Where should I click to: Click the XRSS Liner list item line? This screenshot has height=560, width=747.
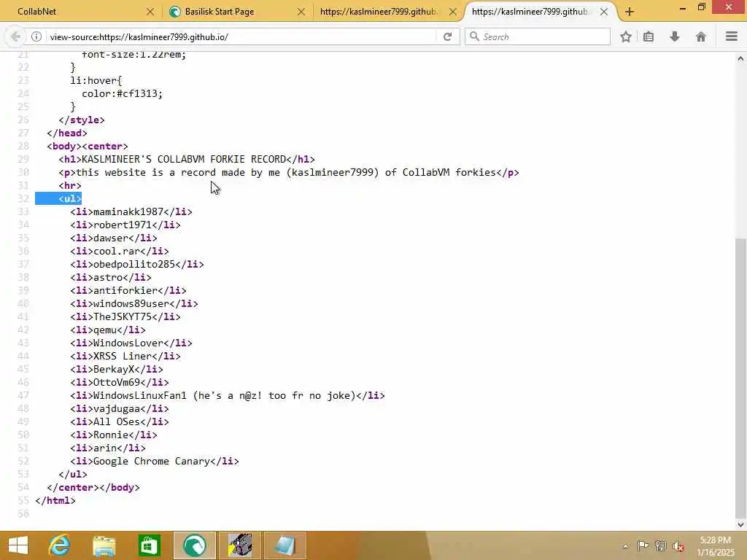click(x=125, y=356)
